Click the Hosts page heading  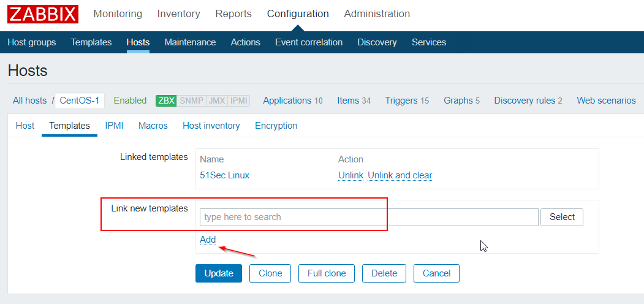pyautogui.click(x=28, y=71)
